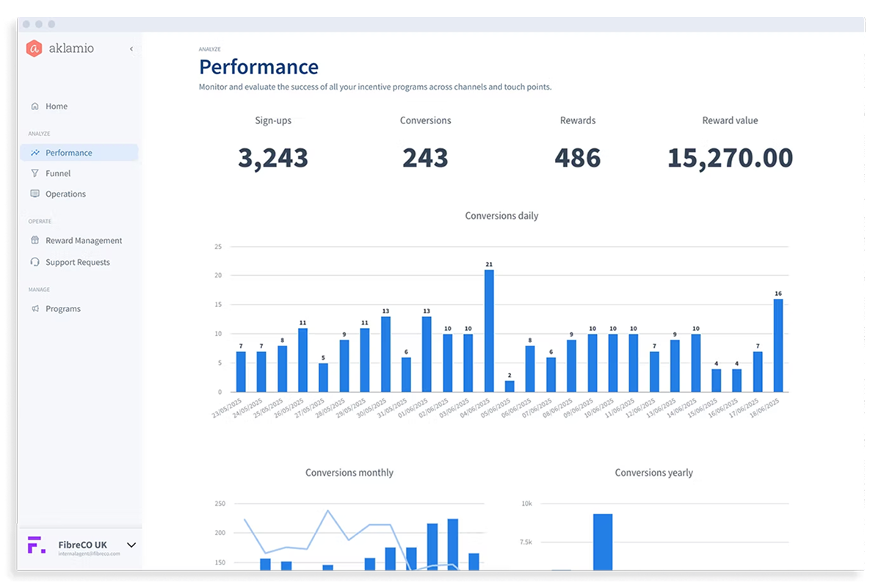The image size is (881, 588).
Task: Select the Programs megaphone icon
Action: (35, 308)
